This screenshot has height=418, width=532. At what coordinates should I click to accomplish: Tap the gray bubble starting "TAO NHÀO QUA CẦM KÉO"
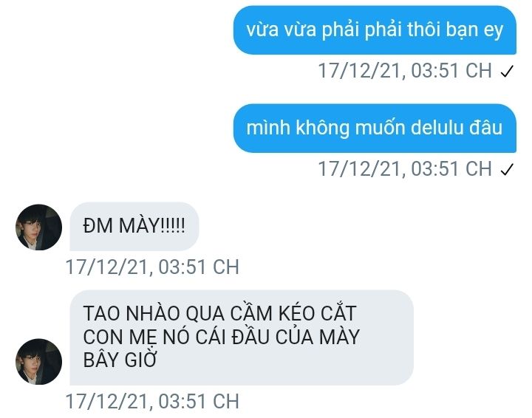tap(242, 338)
